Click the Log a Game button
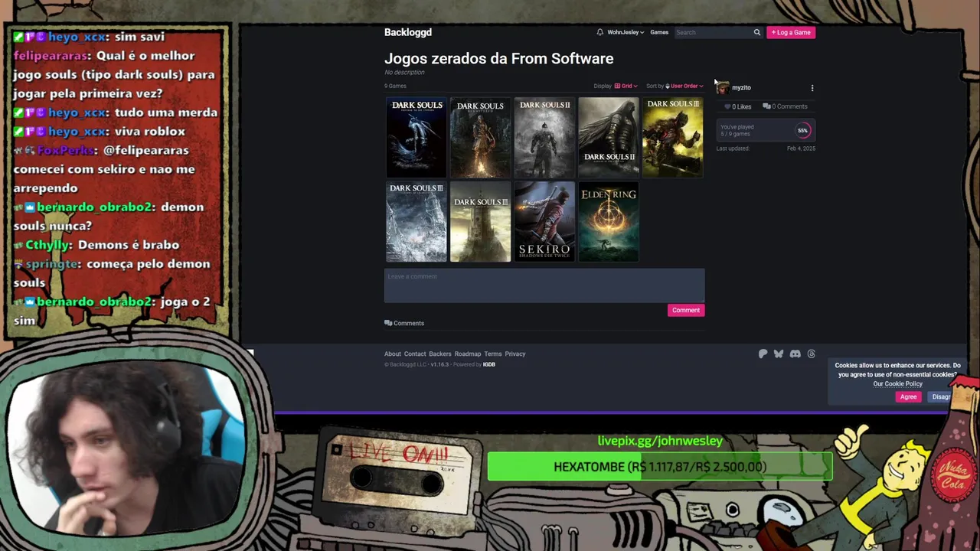The image size is (980, 551). (x=791, y=32)
